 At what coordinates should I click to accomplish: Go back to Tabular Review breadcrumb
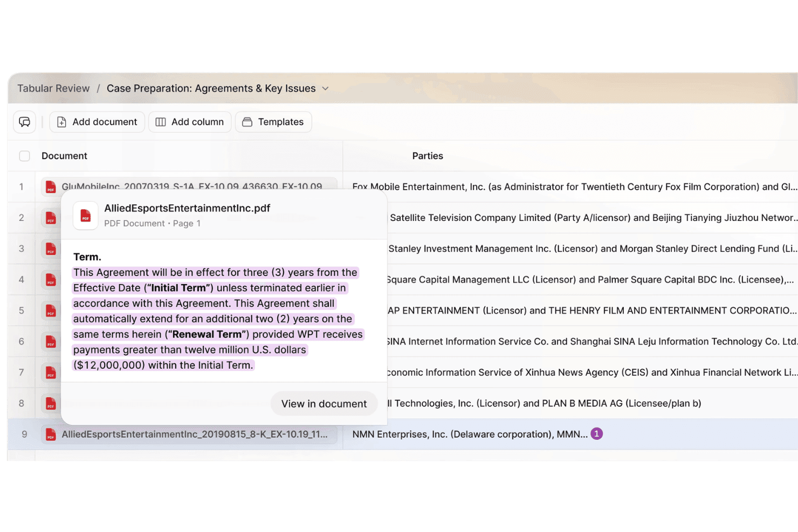pos(53,88)
